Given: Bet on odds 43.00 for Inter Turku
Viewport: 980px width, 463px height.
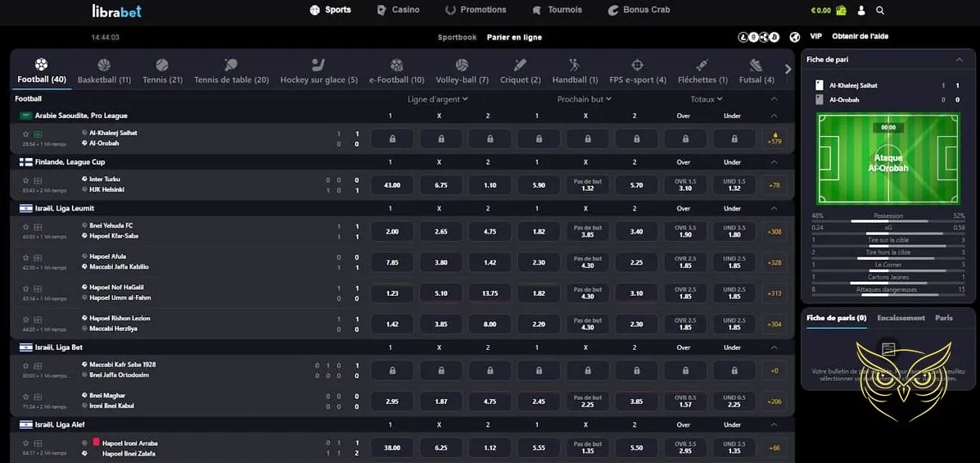Looking at the screenshot, I should [391, 185].
